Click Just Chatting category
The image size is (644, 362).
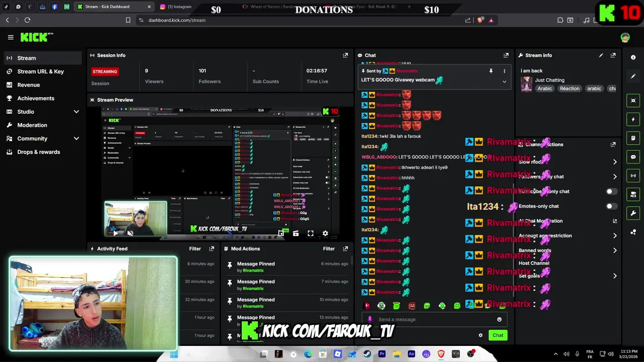pos(549,80)
